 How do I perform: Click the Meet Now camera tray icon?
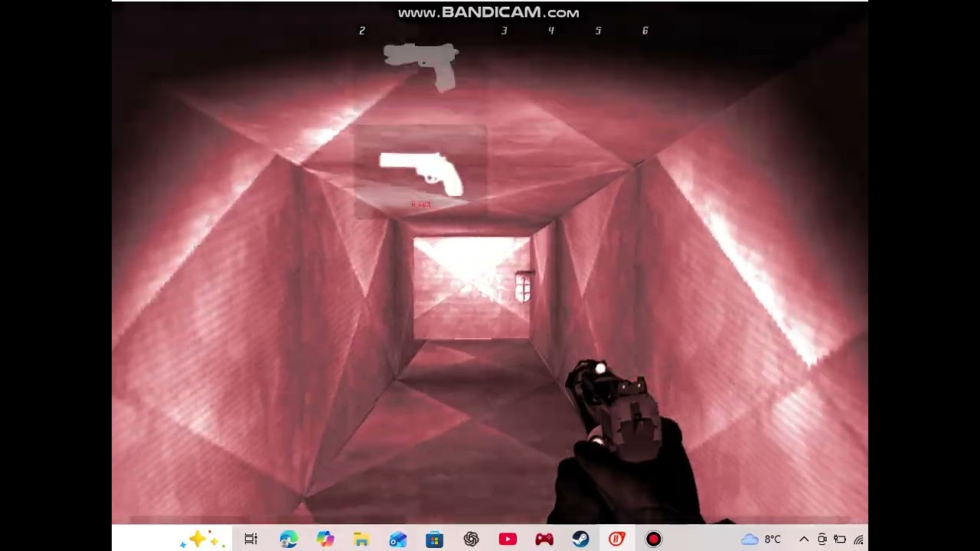tap(822, 540)
